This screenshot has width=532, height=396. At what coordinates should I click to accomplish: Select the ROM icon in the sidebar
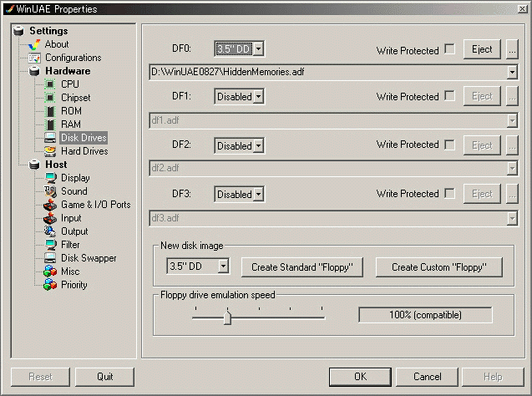(x=51, y=111)
